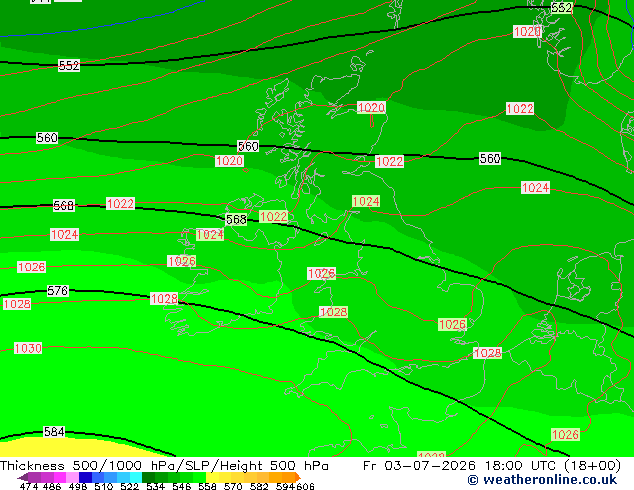This screenshot has width=634, height=490.
Task: Click the 1026 label at the left edge
Action: [x=32, y=267]
